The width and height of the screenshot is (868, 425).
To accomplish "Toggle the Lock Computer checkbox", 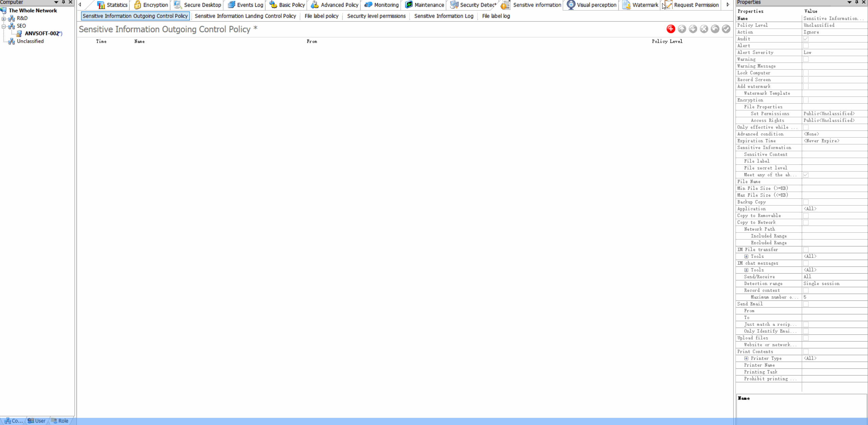I will point(806,73).
